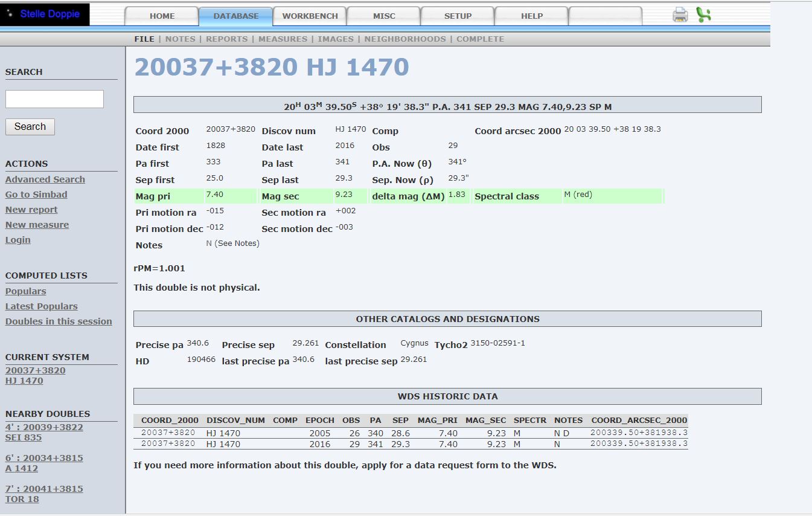Click Obs value 29
The image size is (812, 516).
point(453,146)
